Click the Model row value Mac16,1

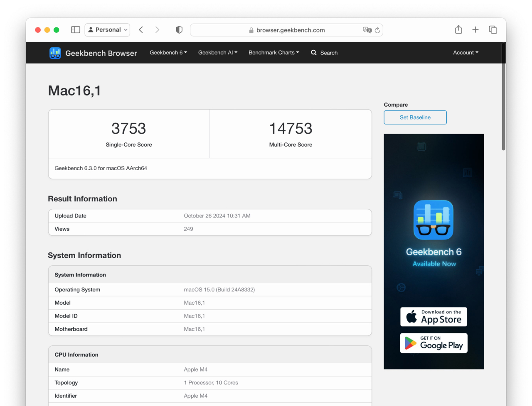click(195, 303)
